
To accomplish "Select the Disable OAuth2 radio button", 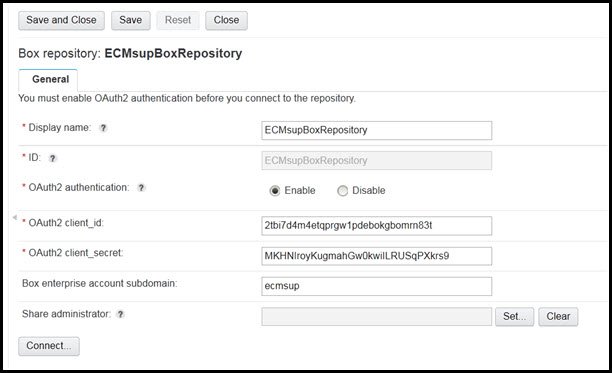I will point(342,191).
